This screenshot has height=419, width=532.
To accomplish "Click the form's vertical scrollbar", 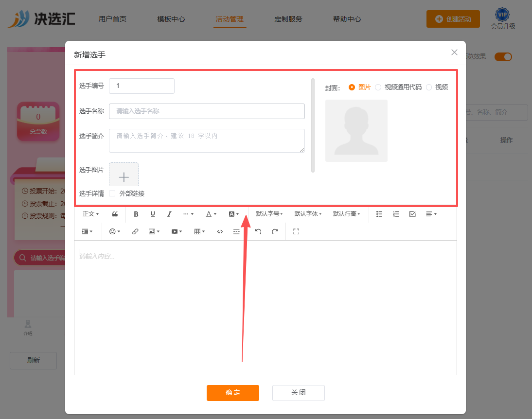I will (x=313, y=125).
